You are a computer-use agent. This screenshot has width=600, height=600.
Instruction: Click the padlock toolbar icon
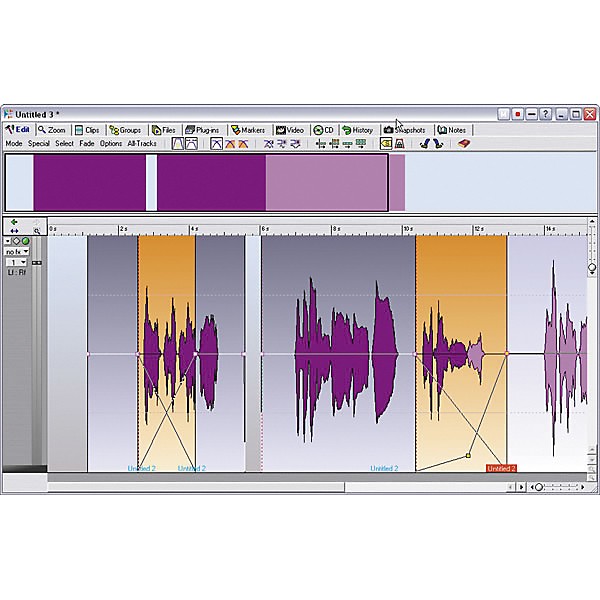[399, 144]
